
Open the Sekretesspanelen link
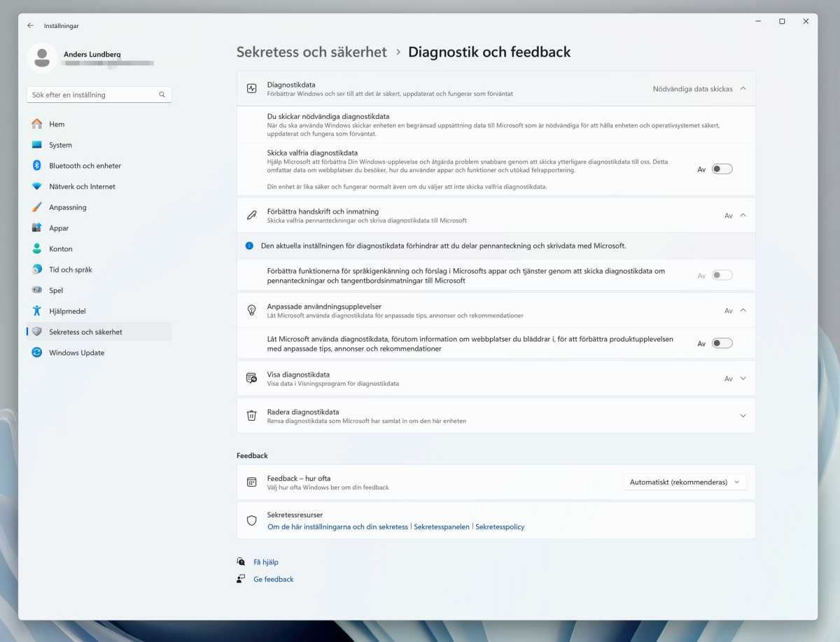[x=442, y=526]
